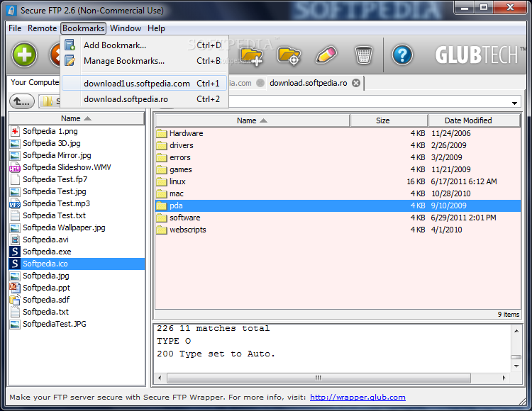Select the linux remote folder

[338, 181]
